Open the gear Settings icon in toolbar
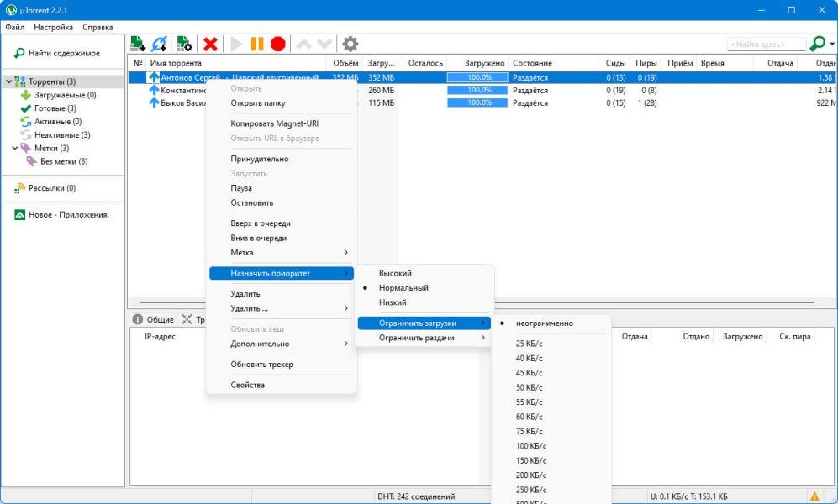 pyautogui.click(x=350, y=44)
